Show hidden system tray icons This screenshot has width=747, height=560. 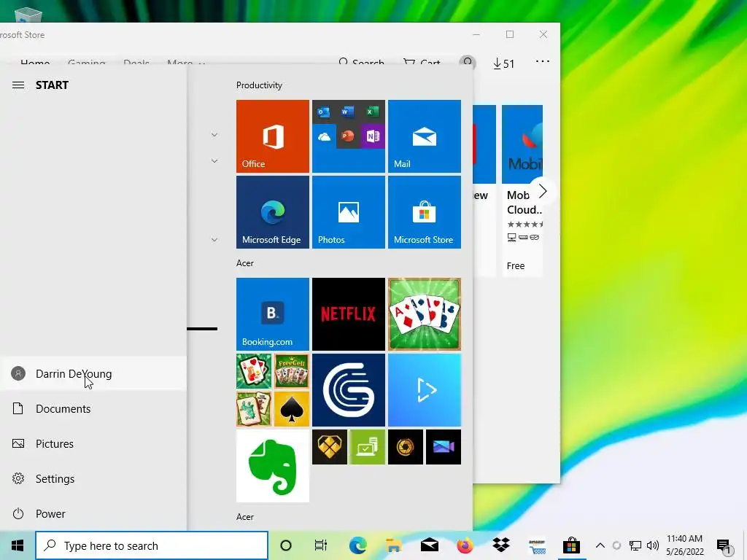(x=600, y=545)
